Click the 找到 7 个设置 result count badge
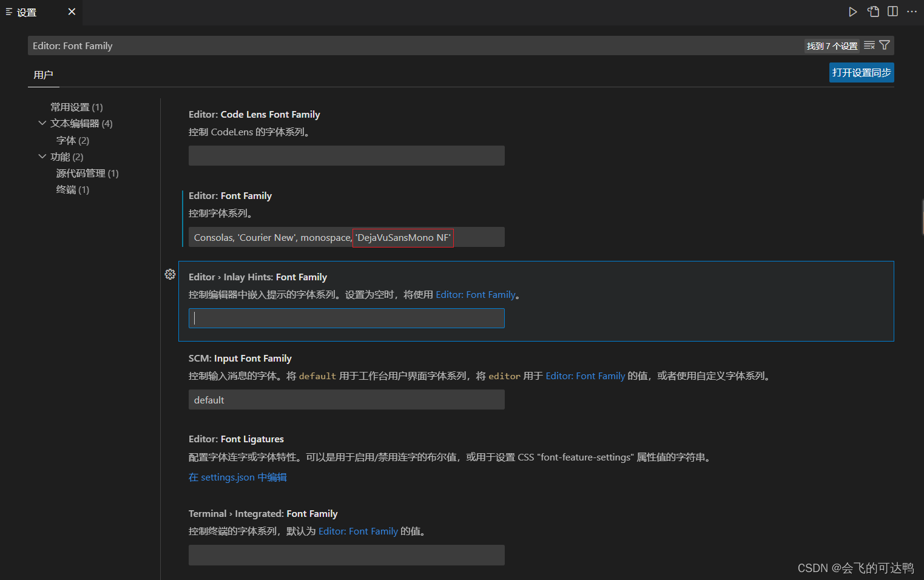924x580 pixels. coord(832,46)
